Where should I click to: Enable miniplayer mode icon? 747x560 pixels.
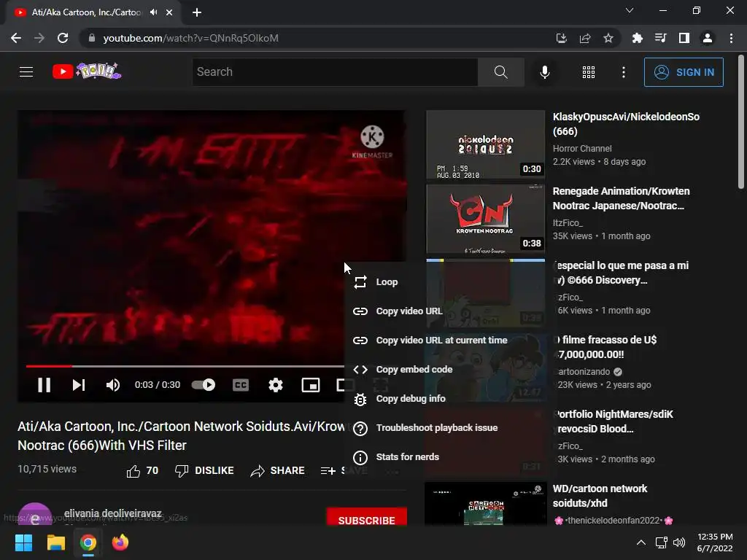311,385
